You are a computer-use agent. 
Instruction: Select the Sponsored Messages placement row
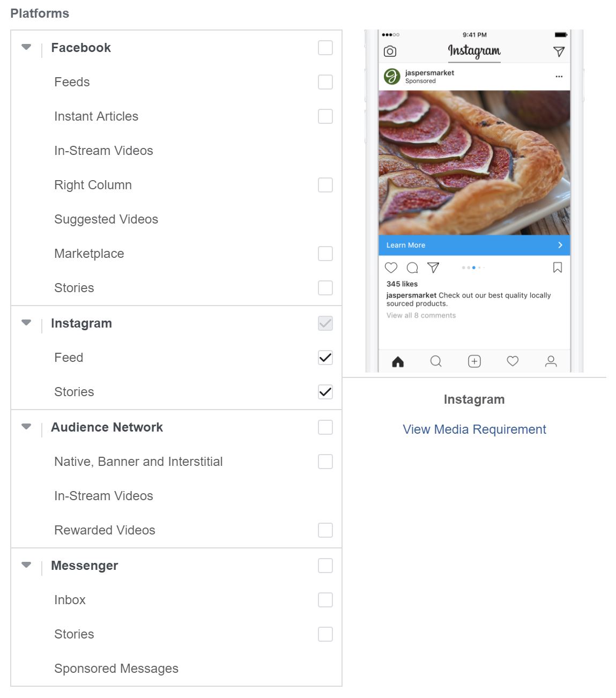(116, 669)
